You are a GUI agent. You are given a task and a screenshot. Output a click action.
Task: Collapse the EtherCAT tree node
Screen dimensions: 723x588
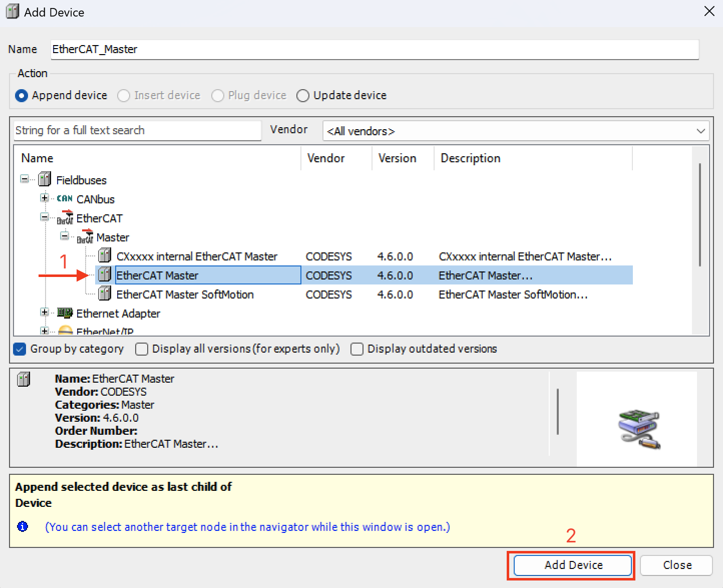tap(45, 217)
